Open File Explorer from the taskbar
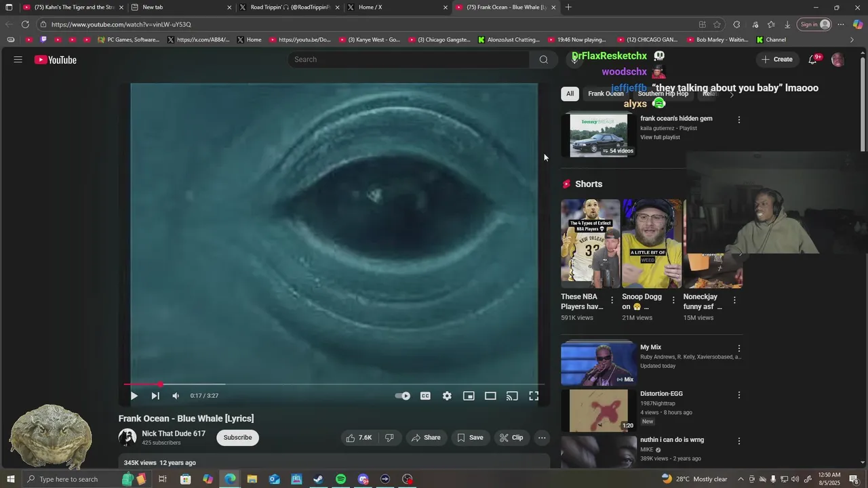Image resolution: width=868 pixels, height=488 pixels. [x=252, y=479]
